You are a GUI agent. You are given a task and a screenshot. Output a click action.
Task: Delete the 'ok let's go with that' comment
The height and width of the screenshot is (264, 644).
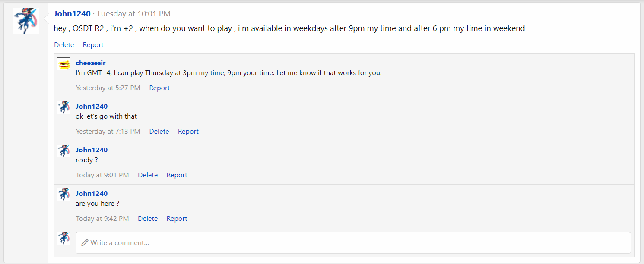tap(159, 132)
